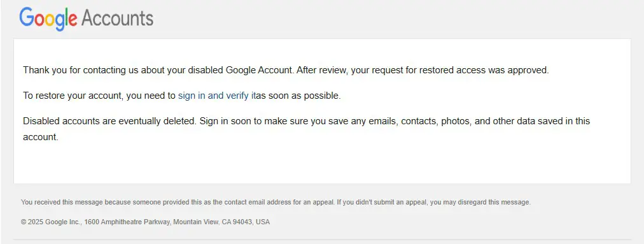Click the words "as soon as possible"

(x=298, y=96)
